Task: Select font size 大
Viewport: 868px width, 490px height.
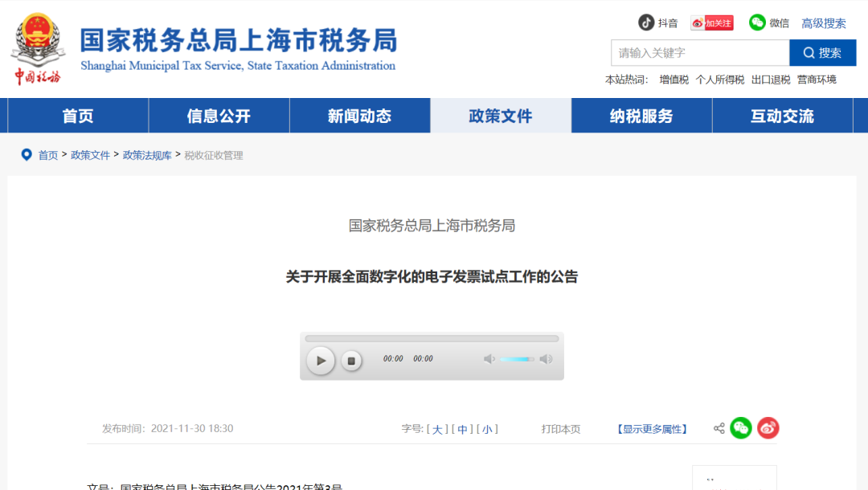Action: tap(438, 429)
